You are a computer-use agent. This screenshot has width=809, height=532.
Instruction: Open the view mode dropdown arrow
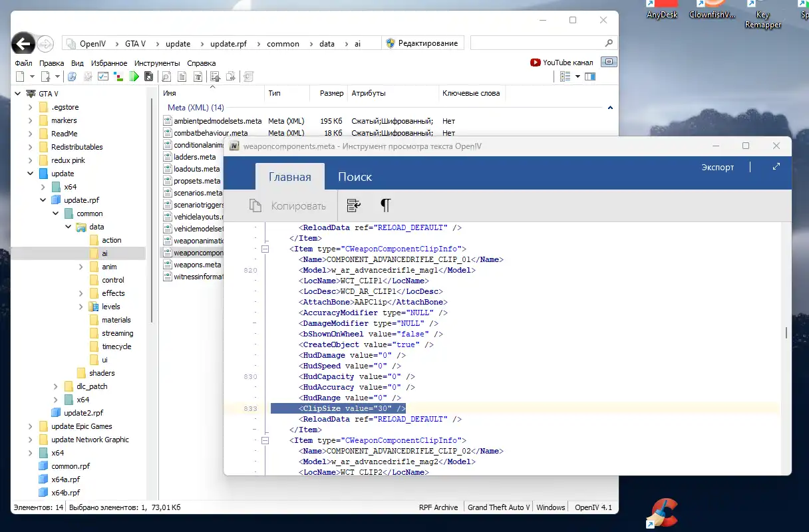[x=577, y=76]
